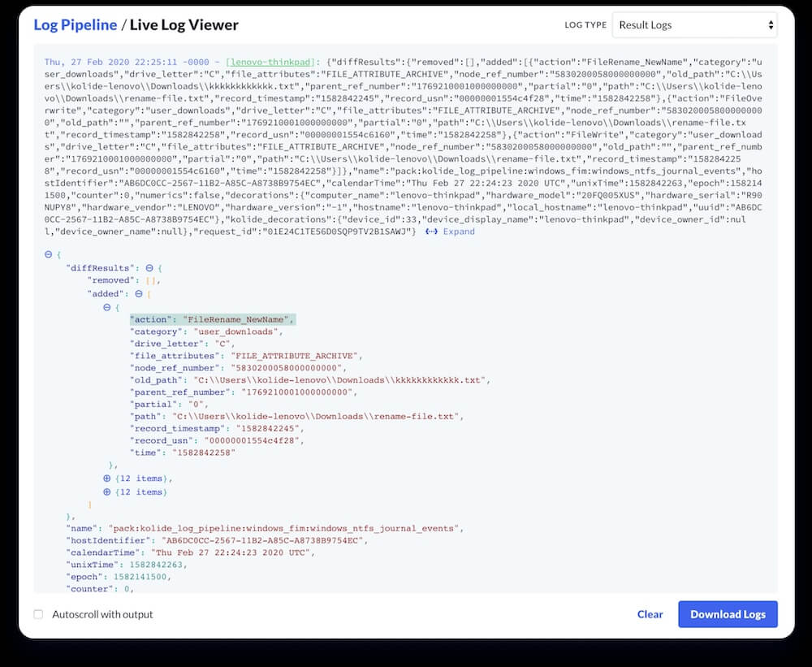Click the minus icon beside diffResults

click(x=151, y=268)
